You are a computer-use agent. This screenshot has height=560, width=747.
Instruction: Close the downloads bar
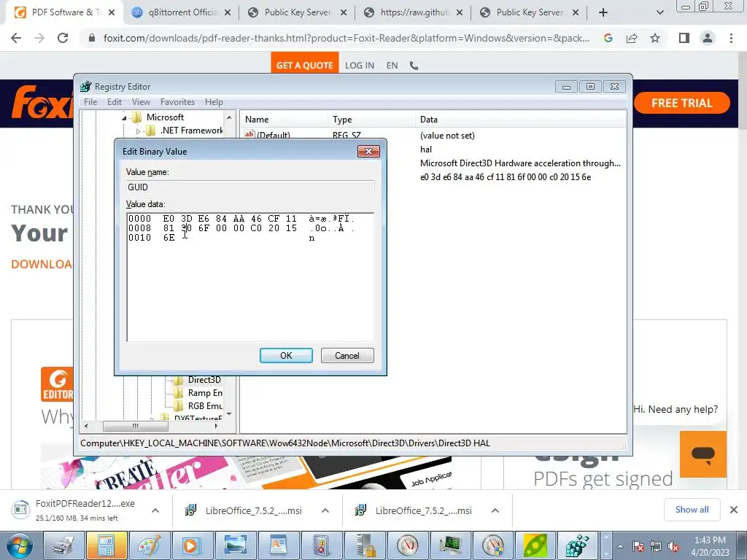(x=734, y=510)
